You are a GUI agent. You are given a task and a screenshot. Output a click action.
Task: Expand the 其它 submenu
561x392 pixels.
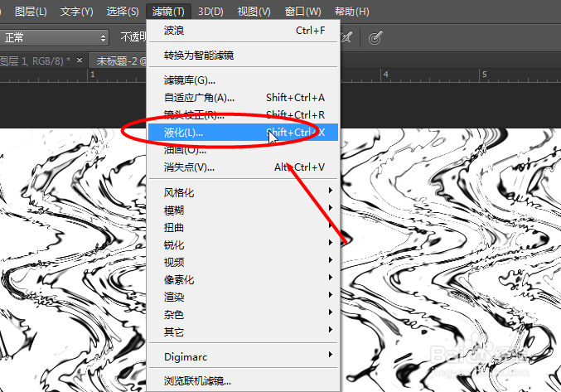point(244,332)
